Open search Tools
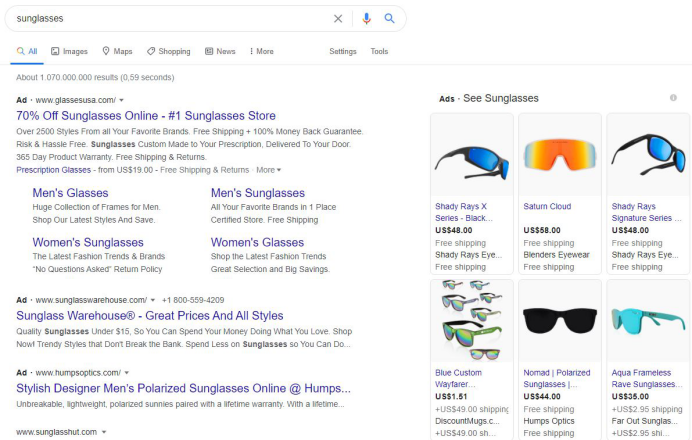Viewport: 692px width, 440px height. pos(379,51)
